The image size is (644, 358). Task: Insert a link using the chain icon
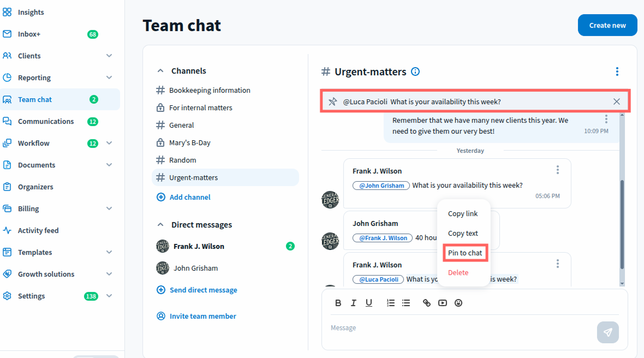click(427, 303)
